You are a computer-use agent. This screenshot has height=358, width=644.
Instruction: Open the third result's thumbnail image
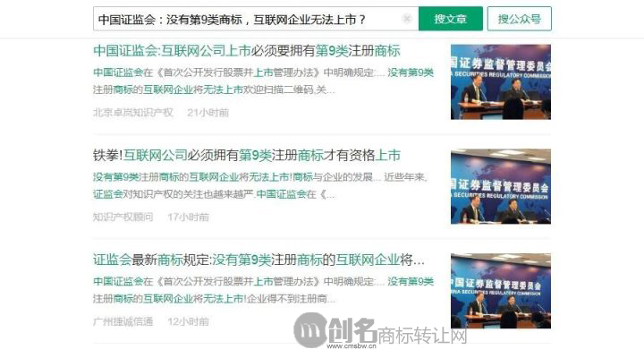pyautogui.click(x=501, y=291)
